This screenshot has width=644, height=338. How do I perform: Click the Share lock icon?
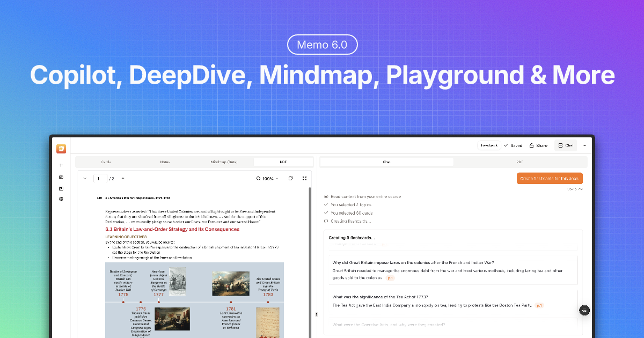pyautogui.click(x=531, y=145)
